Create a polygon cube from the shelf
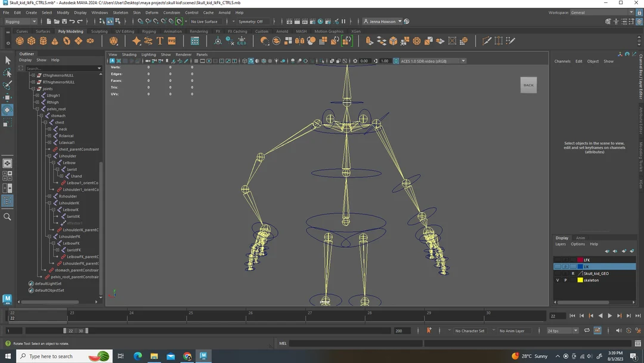This screenshot has height=363, width=644. coord(32,41)
